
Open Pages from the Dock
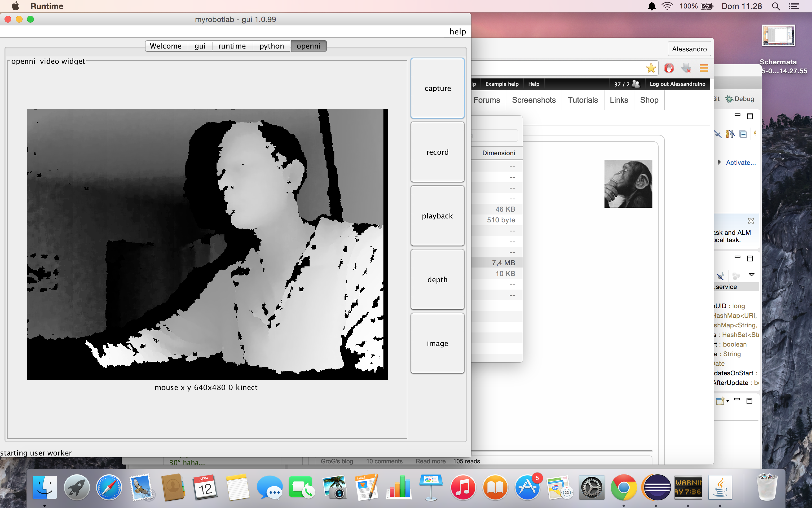point(367,487)
